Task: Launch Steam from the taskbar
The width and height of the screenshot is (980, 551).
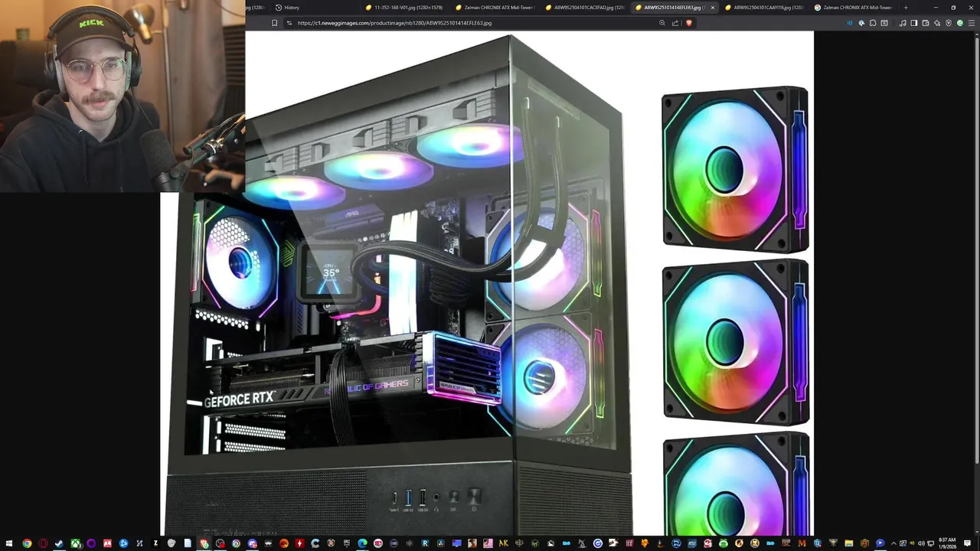Action: [59, 543]
